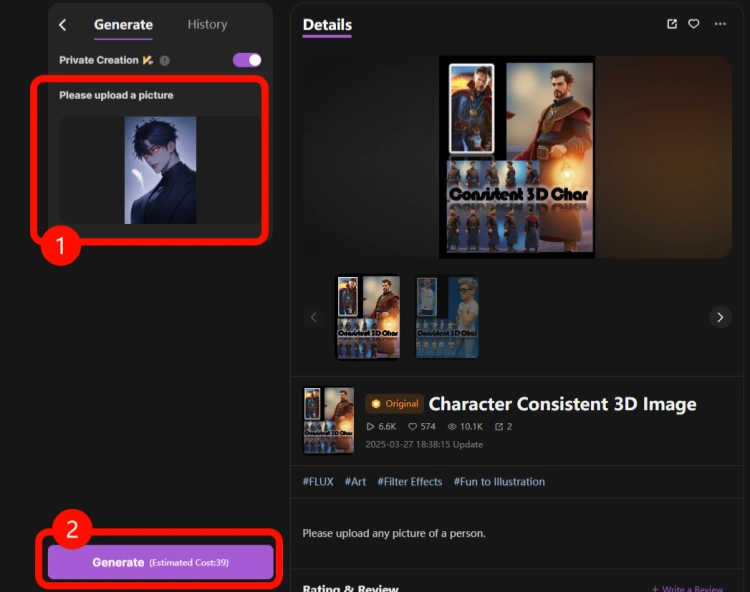Image resolution: width=750 pixels, height=592 pixels.
Task: Click the #Fun to Illustration tag
Action: point(499,482)
